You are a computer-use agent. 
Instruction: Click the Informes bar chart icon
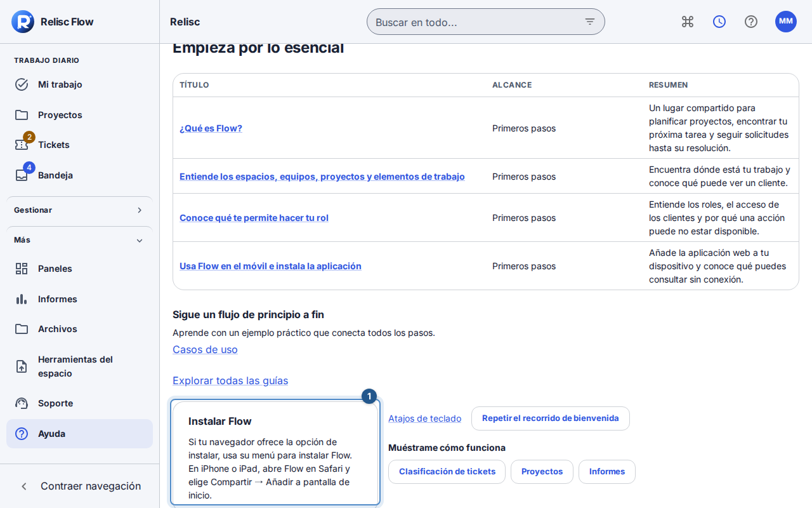[22, 299]
